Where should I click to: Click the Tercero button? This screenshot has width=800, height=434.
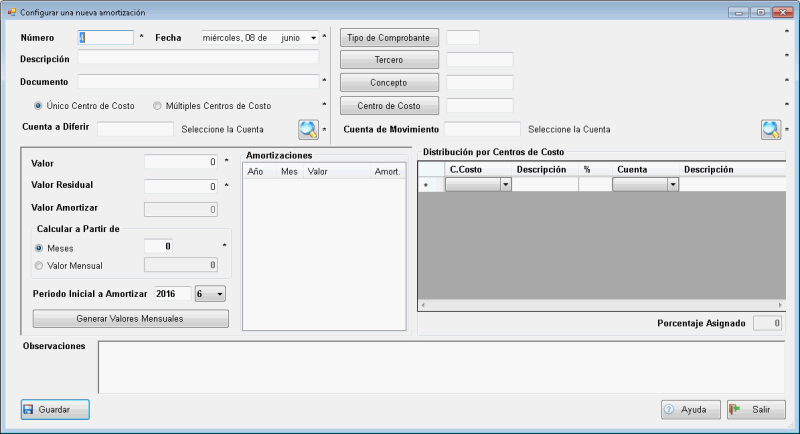(x=389, y=60)
